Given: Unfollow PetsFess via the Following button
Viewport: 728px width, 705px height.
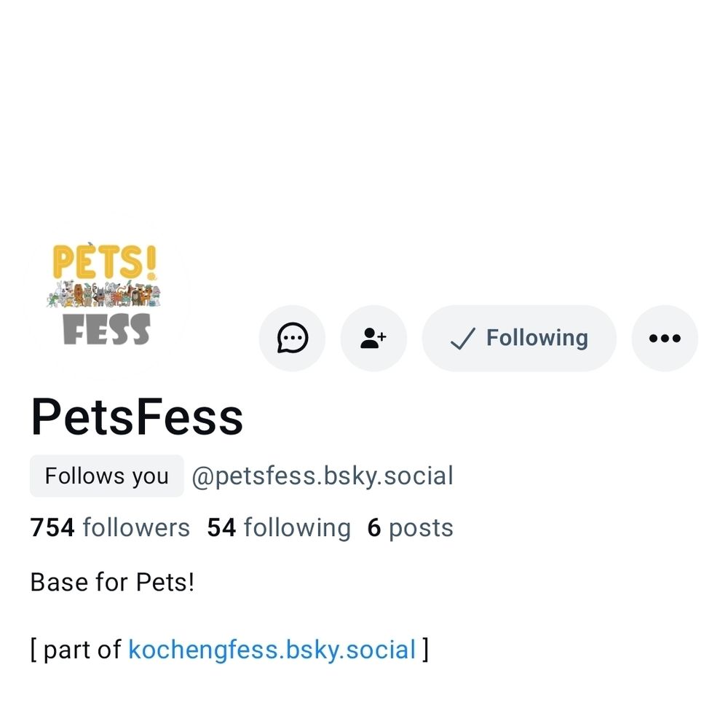Looking at the screenshot, I should (518, 337).
